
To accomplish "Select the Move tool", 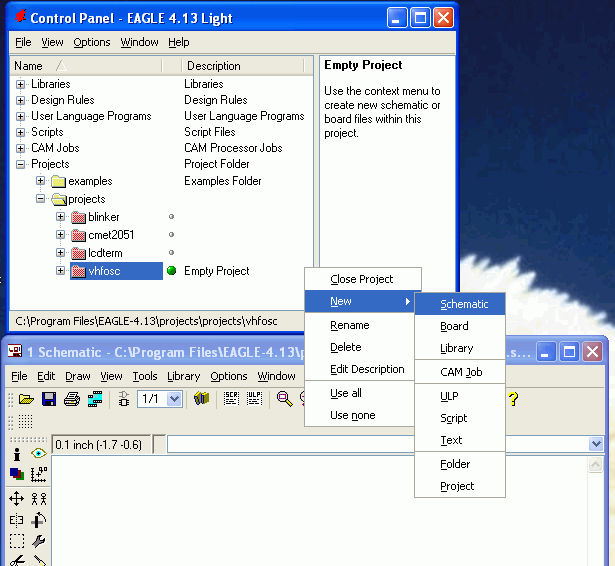I will 16,499.
